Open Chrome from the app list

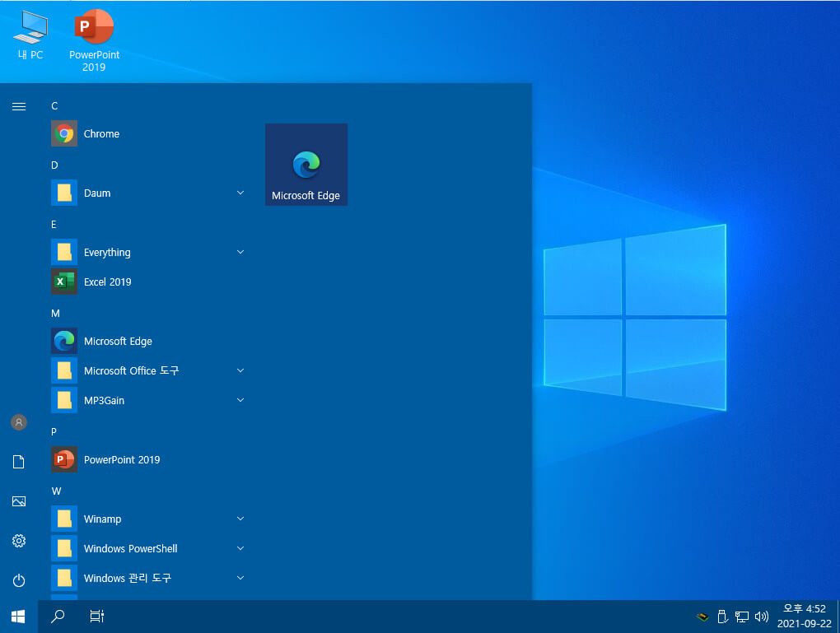147,134
